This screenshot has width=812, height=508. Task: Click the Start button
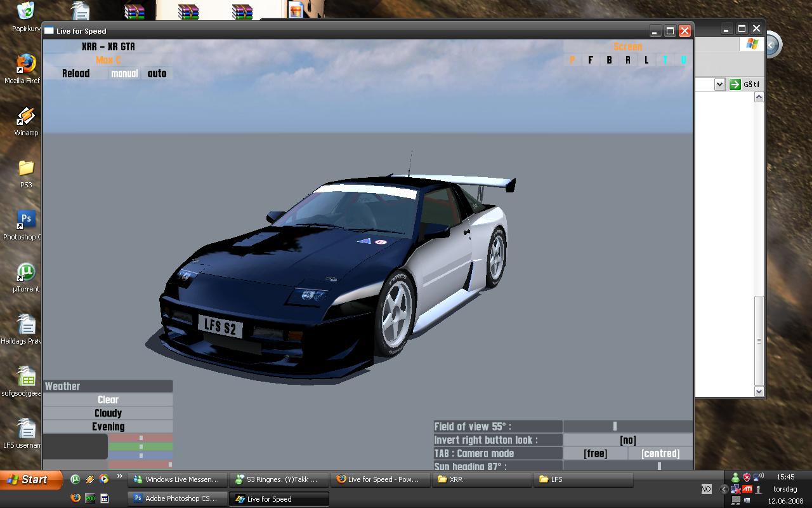pyautogui.click(x=31, y=479)
